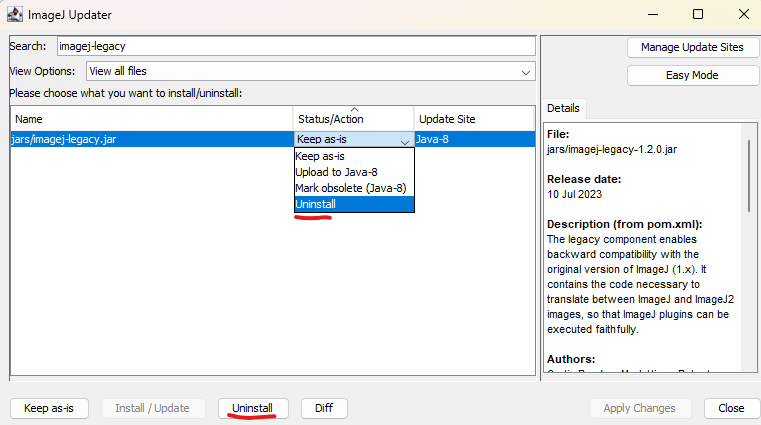
Task: Click into the Search field
Action: pos(296,46)
